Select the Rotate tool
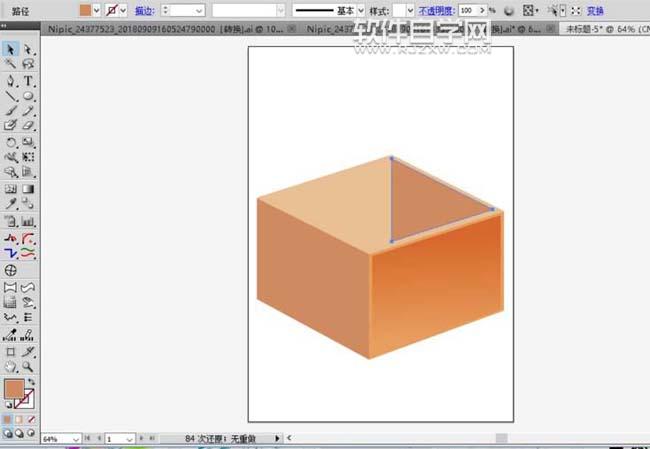Image resolution: width=650 pixels, height=449 pixels. point(10,142)
